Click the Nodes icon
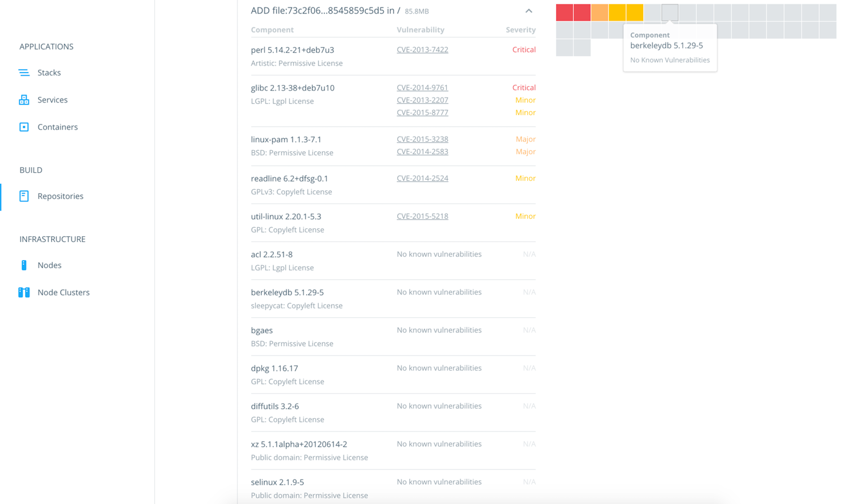 click(x=24, y=265)
